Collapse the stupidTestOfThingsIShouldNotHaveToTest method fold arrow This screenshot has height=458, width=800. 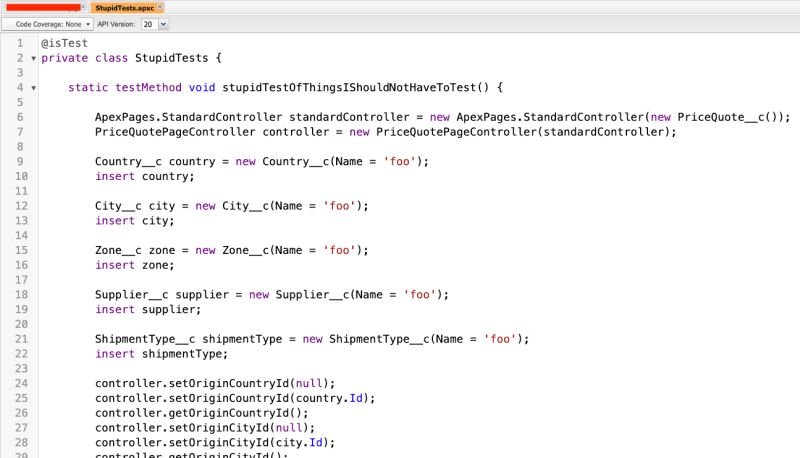point(34,88)
